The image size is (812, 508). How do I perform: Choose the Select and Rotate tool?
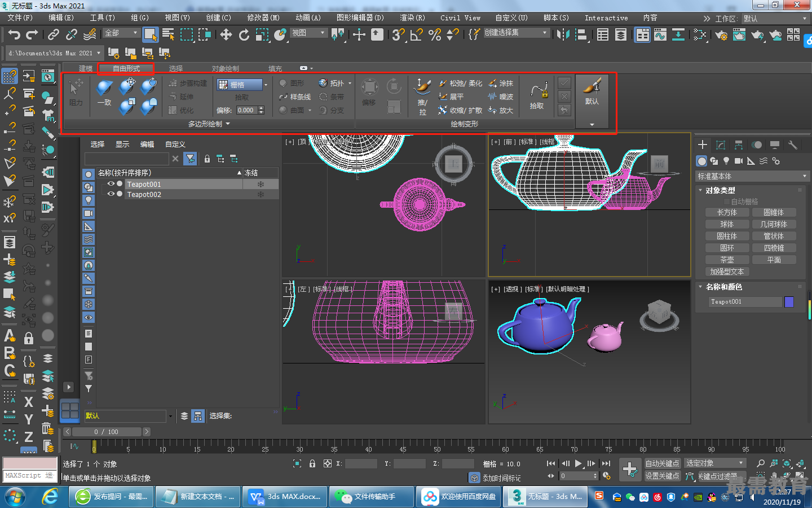click(x=244, y=35)
